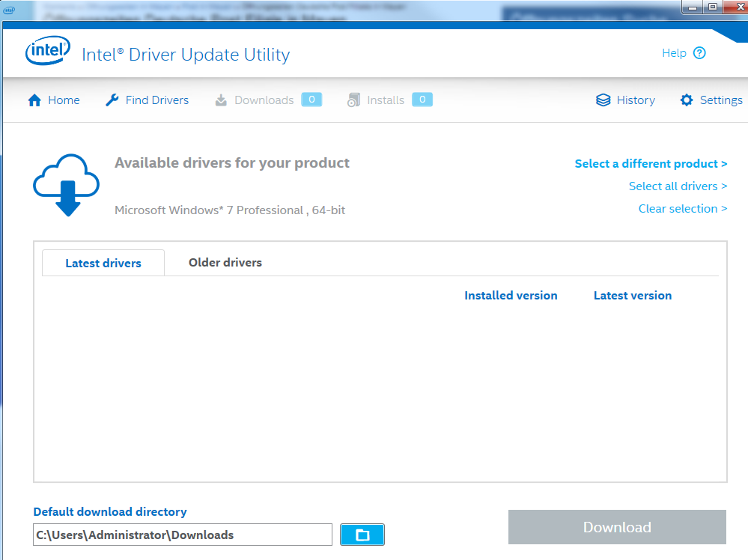This screenshot has height=560, width=748.
Task: Click the Latest version column header
Action: [633, 296]
